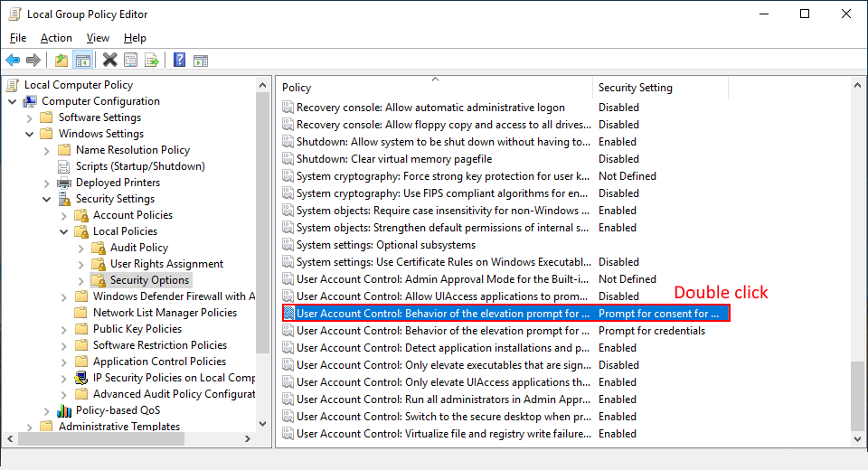Screen dimensions: 868x470
Task: Select Windows Defender Firewall tree item
Action: (174, 296)
